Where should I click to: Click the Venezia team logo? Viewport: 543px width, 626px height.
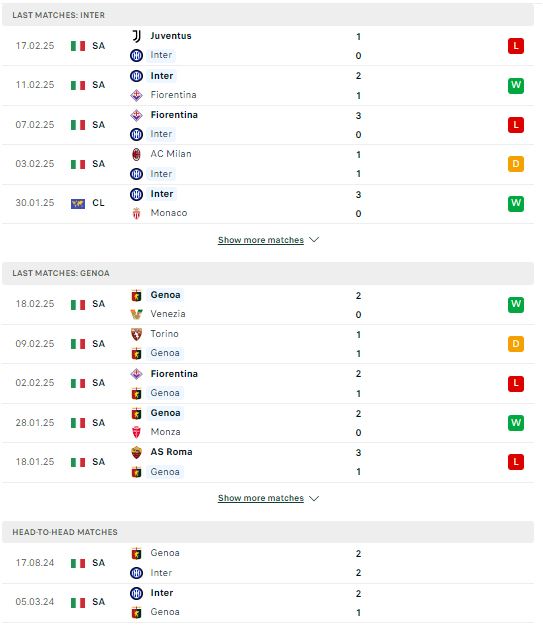(136, 314)
